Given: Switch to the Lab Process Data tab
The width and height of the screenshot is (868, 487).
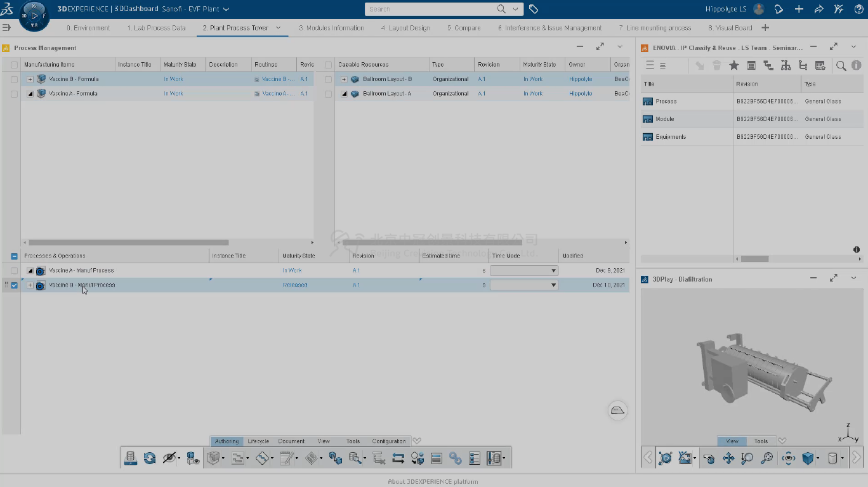Looking at the screenshot, I should point(156,28).
